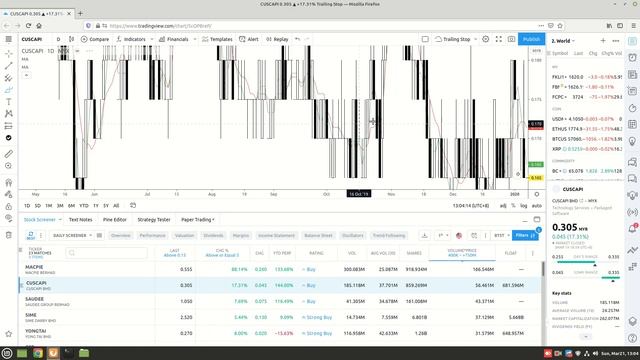640x360 pixels.
Task: Open go to date calendar icon
Action: pos(133,205)
